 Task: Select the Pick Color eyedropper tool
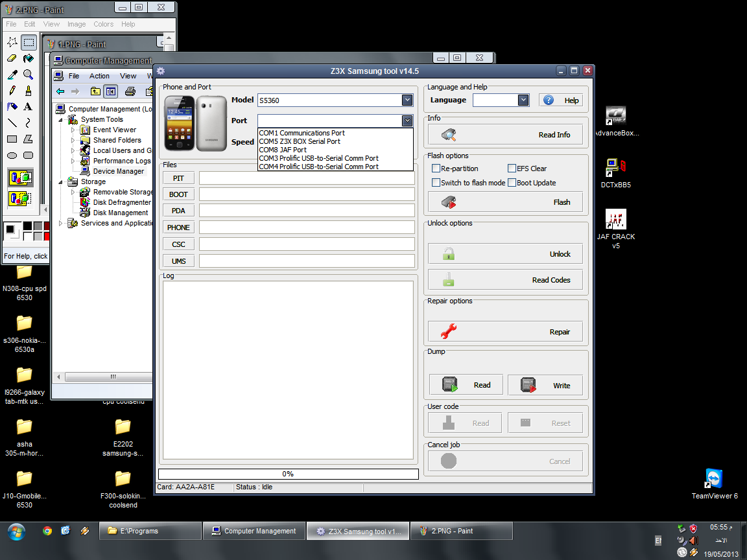pos(12,75)
